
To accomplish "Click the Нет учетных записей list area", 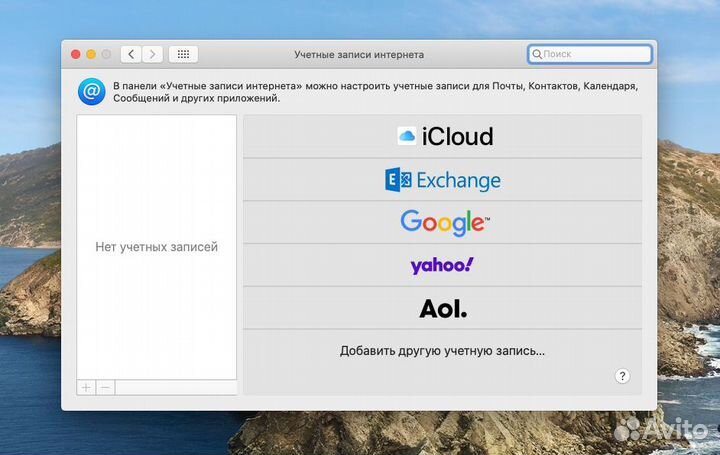I will pyautogui.click(x=157, y=247).
